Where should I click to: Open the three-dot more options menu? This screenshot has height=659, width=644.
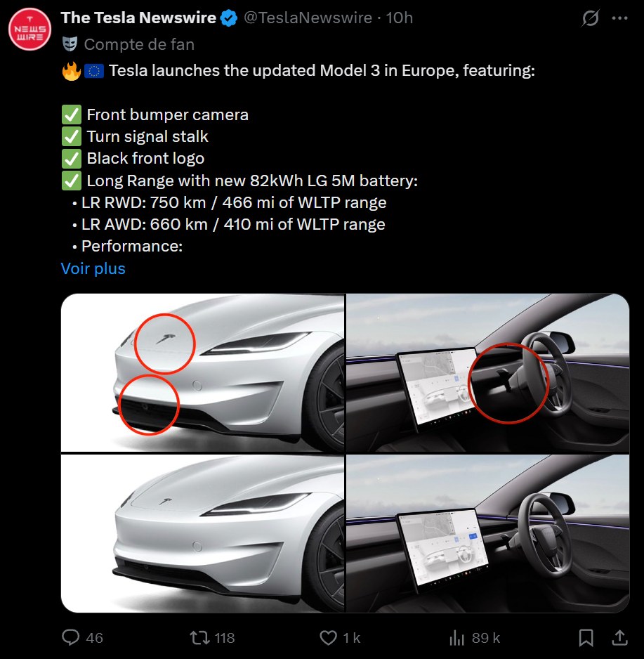[x=619, y=18]
